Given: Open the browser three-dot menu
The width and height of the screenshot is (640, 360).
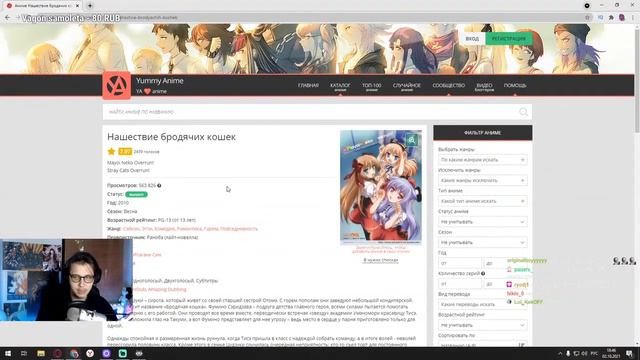Looking at the screenshot, I should tap(633, 18).
